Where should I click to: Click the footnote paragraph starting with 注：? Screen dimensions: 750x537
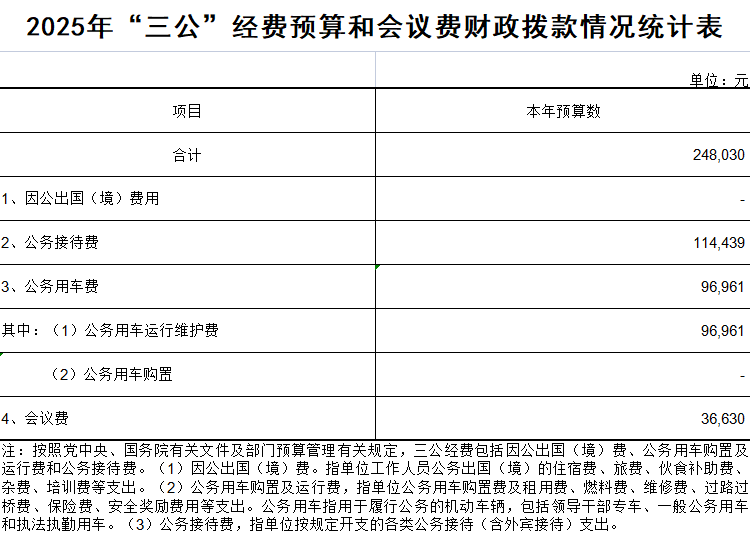point(374,486)
